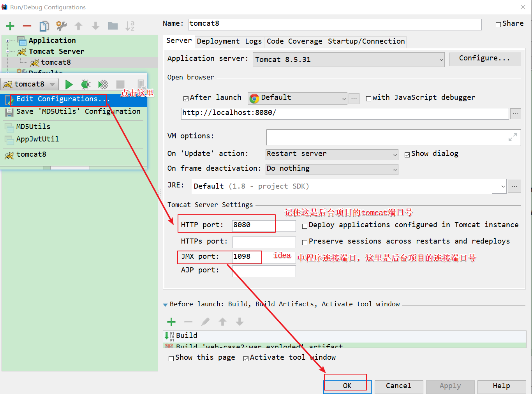Click the ellipsis button beside the localhost URL
The height and width of the screenshot is (394, 532).
click(516, 114)
